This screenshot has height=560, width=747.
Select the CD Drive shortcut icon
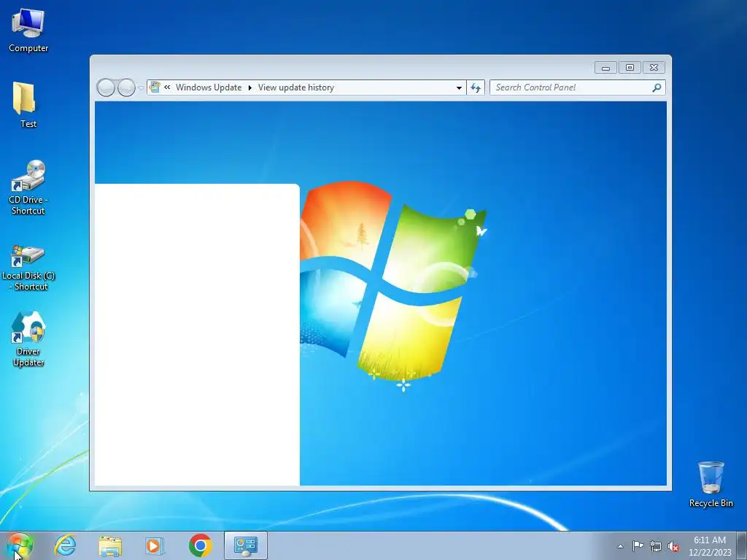click(28, 187)
